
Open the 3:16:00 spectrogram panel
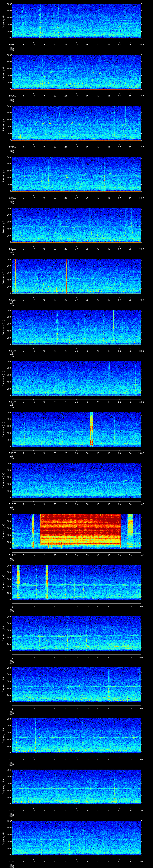pyautogui.click(x=76, y=786)
